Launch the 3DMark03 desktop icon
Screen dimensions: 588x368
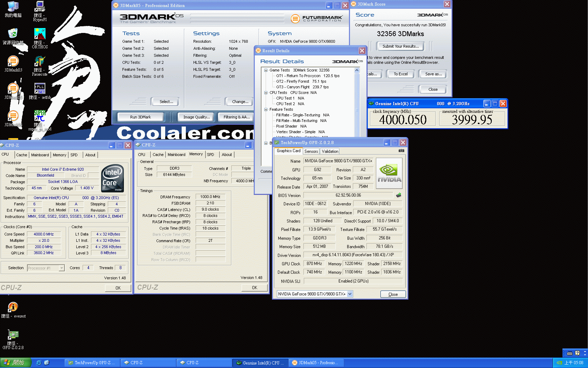[x=13, y=63]
